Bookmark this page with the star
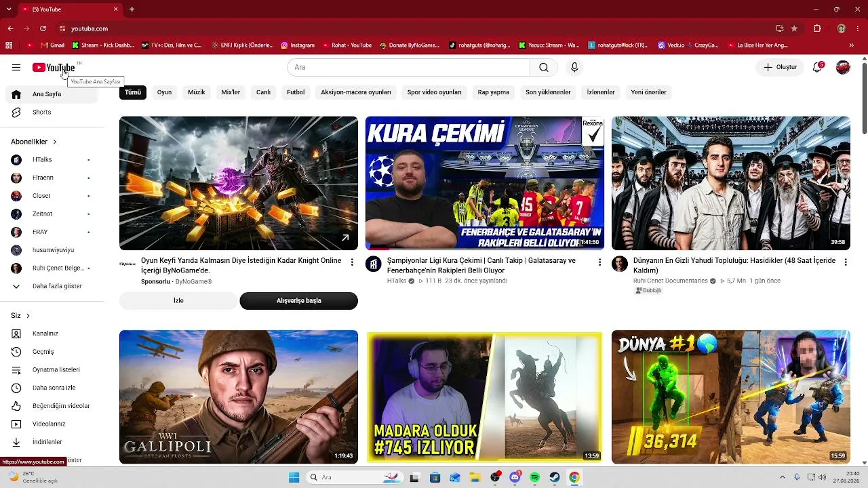 click(794, 28)
